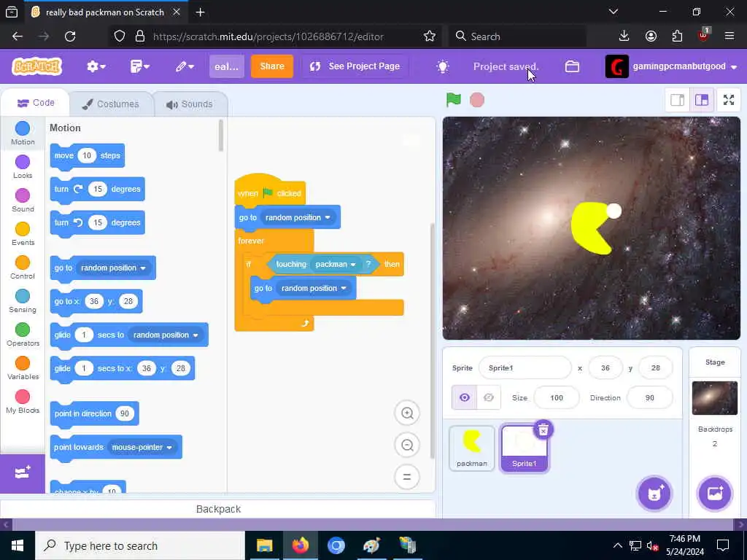Click the project title field
747x560 pixels.
click(227, 66)
